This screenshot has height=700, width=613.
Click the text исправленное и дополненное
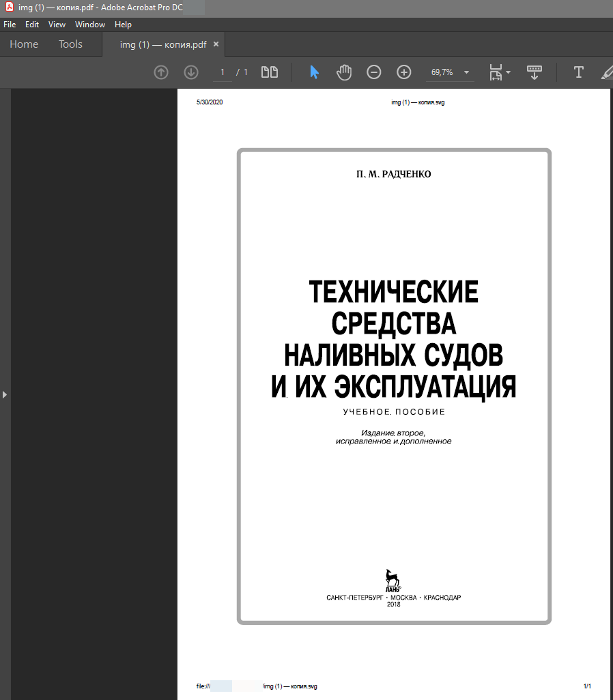(394, 441)
